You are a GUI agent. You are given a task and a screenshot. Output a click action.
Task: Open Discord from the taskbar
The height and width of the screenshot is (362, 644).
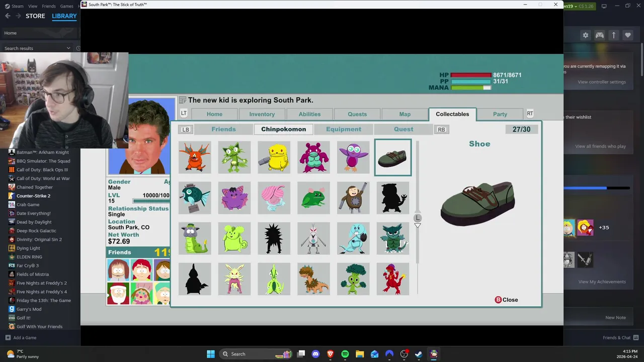coord(315,354)
